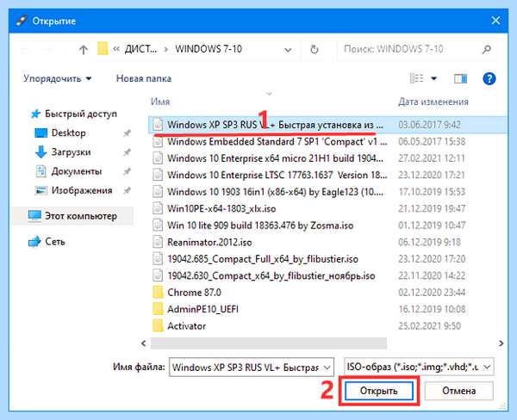
Task: Click the Activator folder icon
Action: [x=158, y=326]
